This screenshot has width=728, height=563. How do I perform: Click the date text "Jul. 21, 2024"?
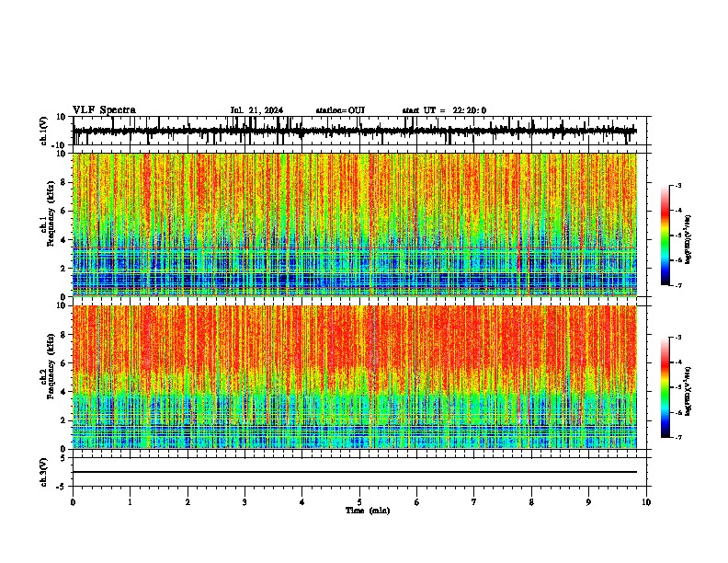coord(256,110)
